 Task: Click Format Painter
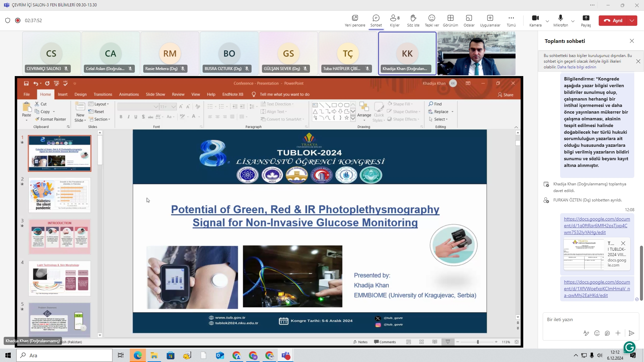(x=50, y=119)
